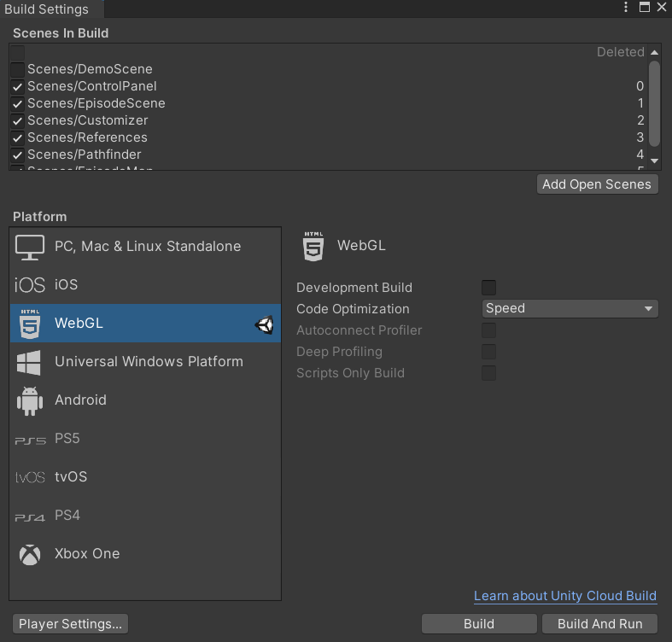This screenshot has width=672, height=642.
Task: Toggle the Scripts Only Build checkbox
Action: pos(488,373)
